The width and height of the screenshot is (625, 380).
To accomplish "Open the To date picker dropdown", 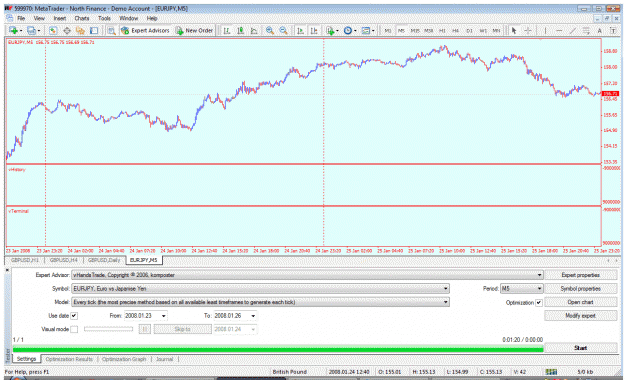I will 253,316.
